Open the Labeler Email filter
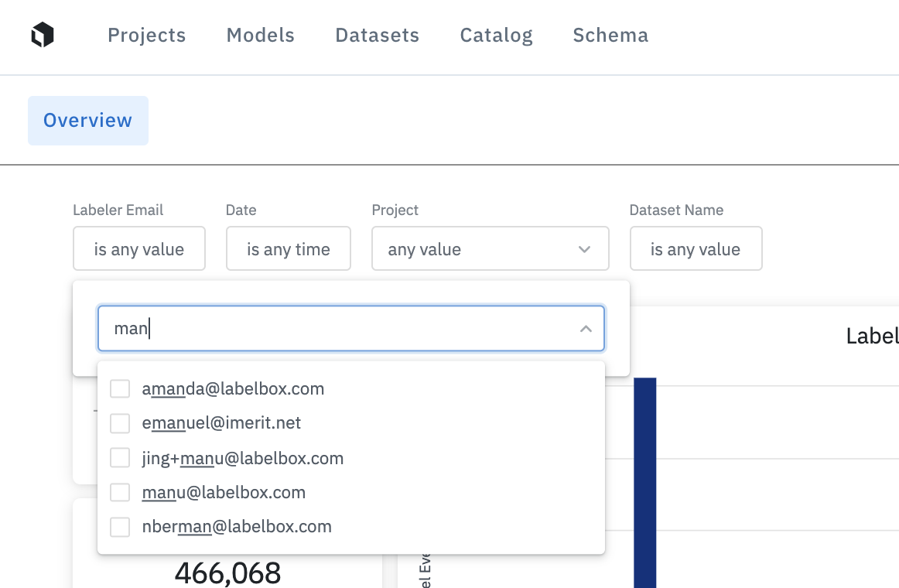Screen dimensions: 899x588 (x=138, y=248)
